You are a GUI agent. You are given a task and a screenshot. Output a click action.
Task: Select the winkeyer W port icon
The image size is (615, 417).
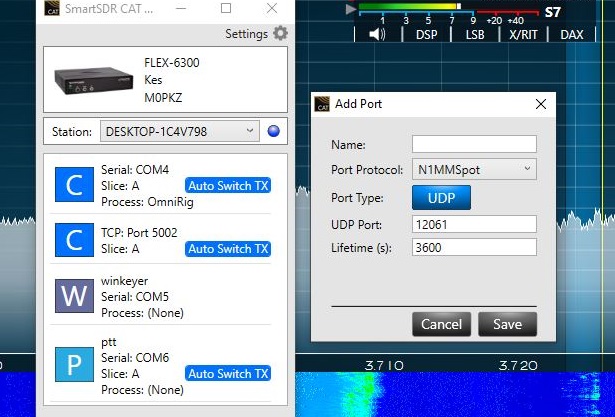pyautogui.click(x=74, y=296)
